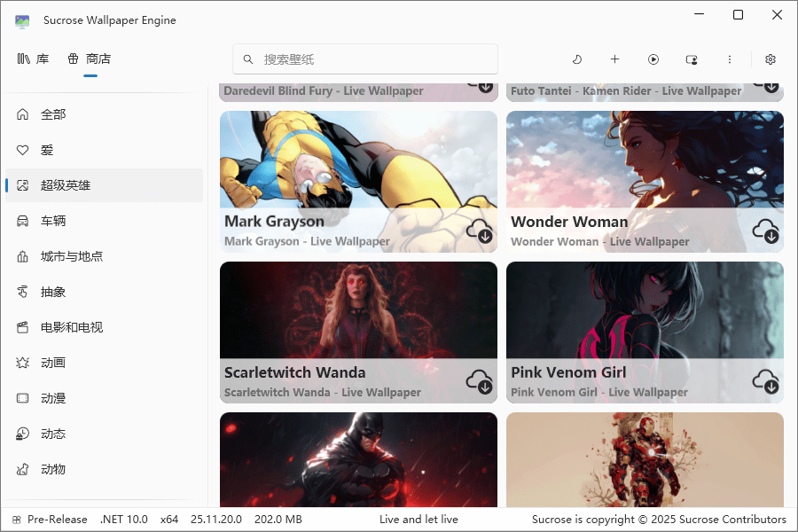The height and width of the screenshot is (532, 798).
Task: Toggle dark mode with the moon icon
Action: (x=576, y=59)
